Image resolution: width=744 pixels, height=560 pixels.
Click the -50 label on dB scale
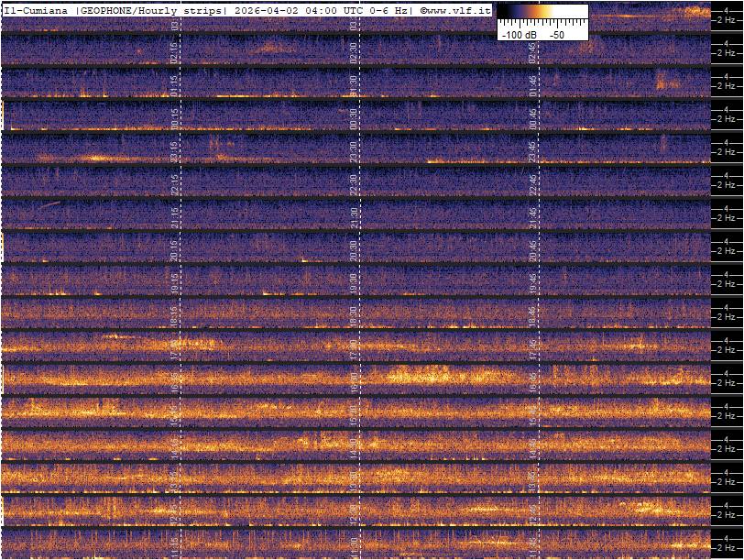coord(556,34)
